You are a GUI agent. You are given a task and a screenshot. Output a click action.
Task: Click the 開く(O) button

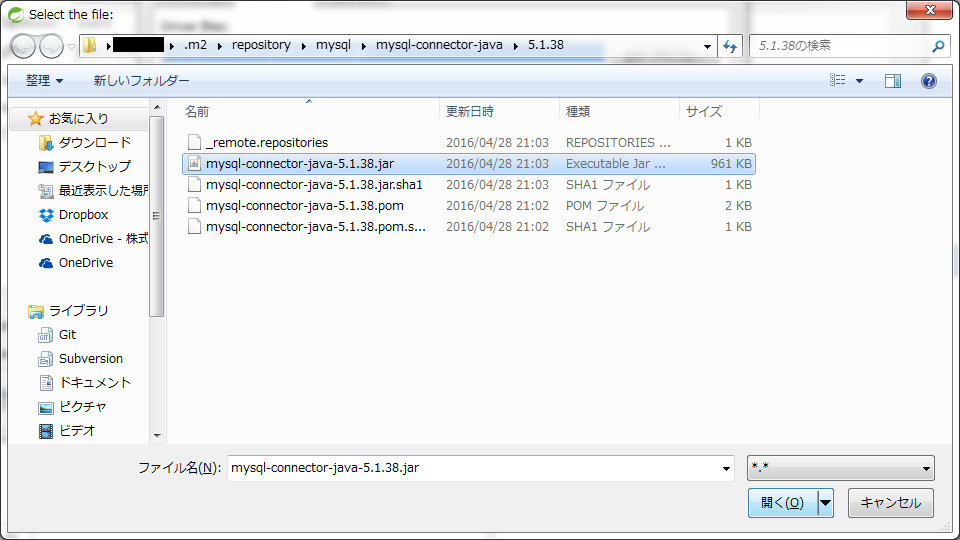pos(782,503)
